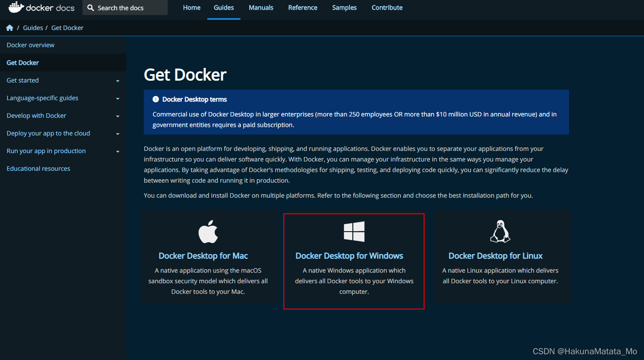Click the search magnifier icon
This screenshot has width=644, height=360.
pyautogui.click(x=90, y=7)
